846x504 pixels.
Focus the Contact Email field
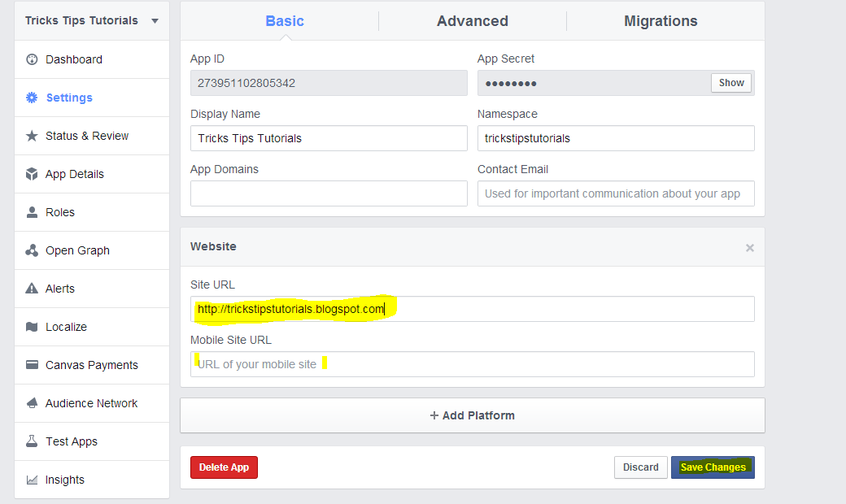(x=616, y=193)
